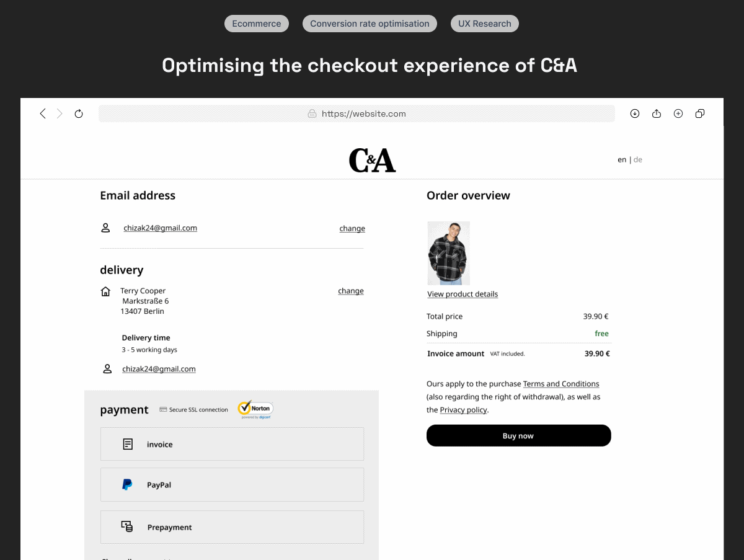Click the browser forward arrow
The image size is (744, 560).
click(x=60, y=113)
